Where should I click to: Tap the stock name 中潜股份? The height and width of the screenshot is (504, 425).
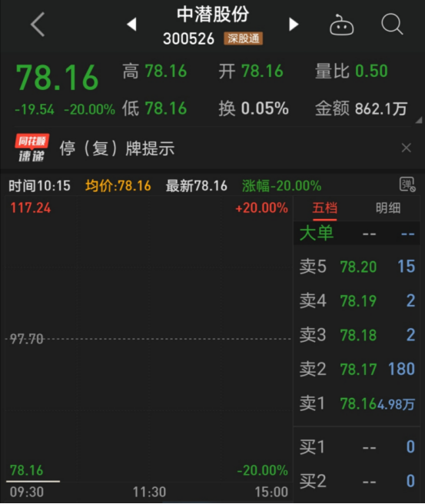tap(213, 15)
